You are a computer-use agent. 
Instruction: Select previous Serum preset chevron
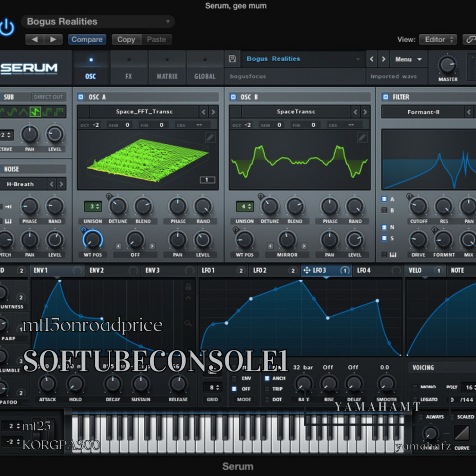tap(371, 59)
